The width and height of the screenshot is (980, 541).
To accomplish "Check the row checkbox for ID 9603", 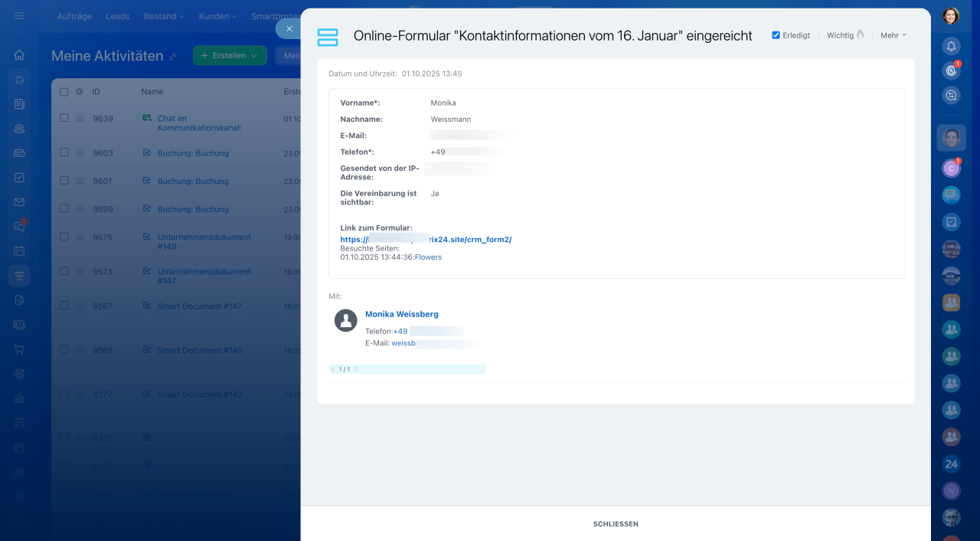I will tap(64, 152).
